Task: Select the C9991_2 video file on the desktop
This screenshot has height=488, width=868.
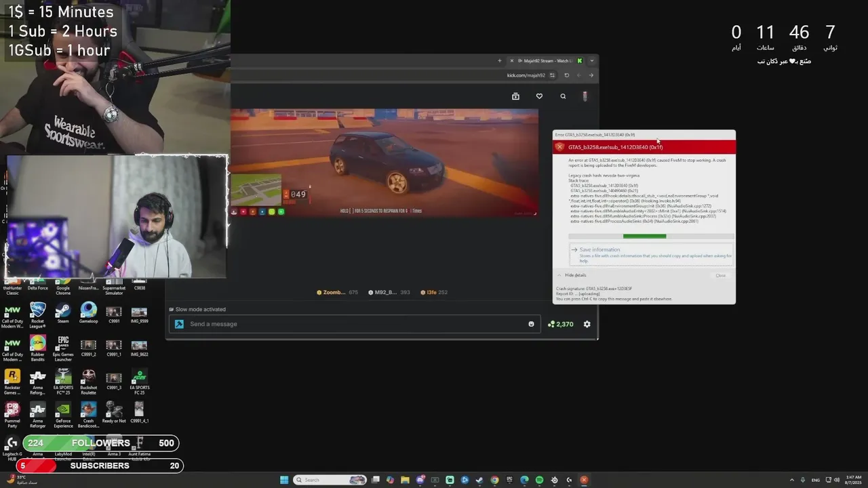Action: 88,347
